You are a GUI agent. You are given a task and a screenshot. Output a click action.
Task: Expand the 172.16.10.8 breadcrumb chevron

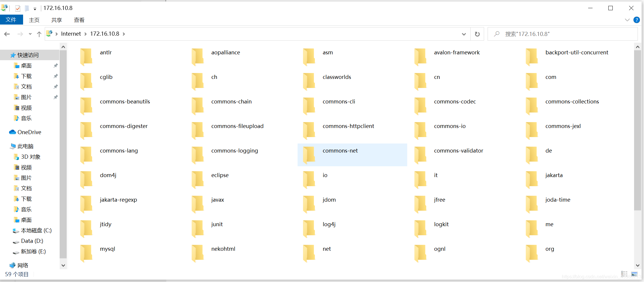[124, 34]
